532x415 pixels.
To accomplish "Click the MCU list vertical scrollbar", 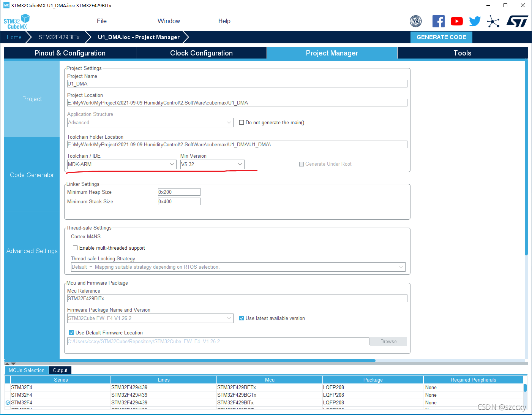I will 525,388.
